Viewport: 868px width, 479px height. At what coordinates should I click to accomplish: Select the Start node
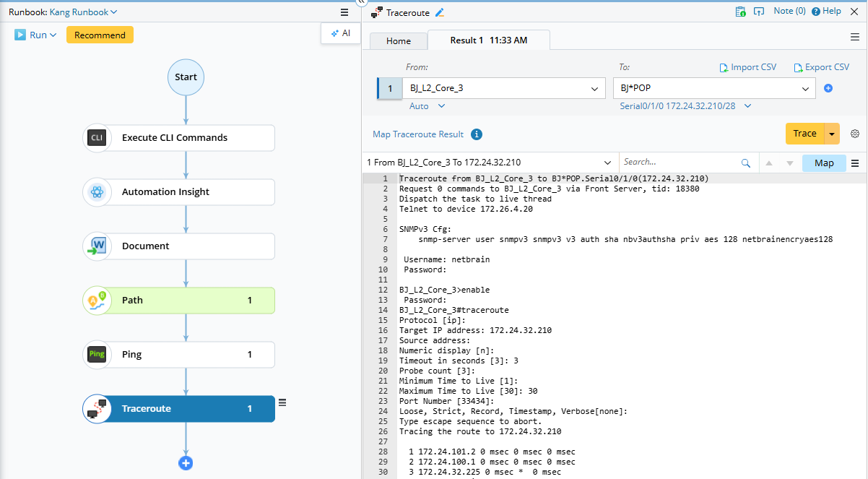pos(186,77)
